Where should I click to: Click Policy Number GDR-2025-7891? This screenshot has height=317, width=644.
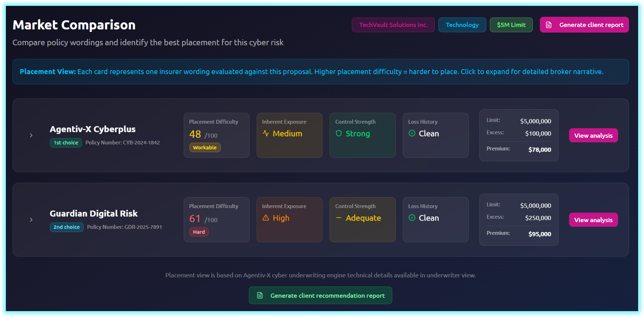[124, 227]
